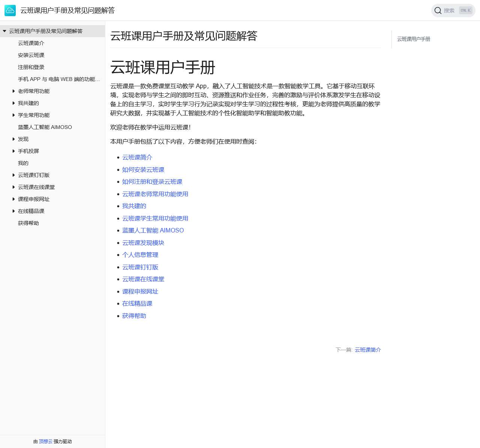Open the 如何安装云班课 content link
The height and width of the screenshot is (448, 480).
point(143,170)
